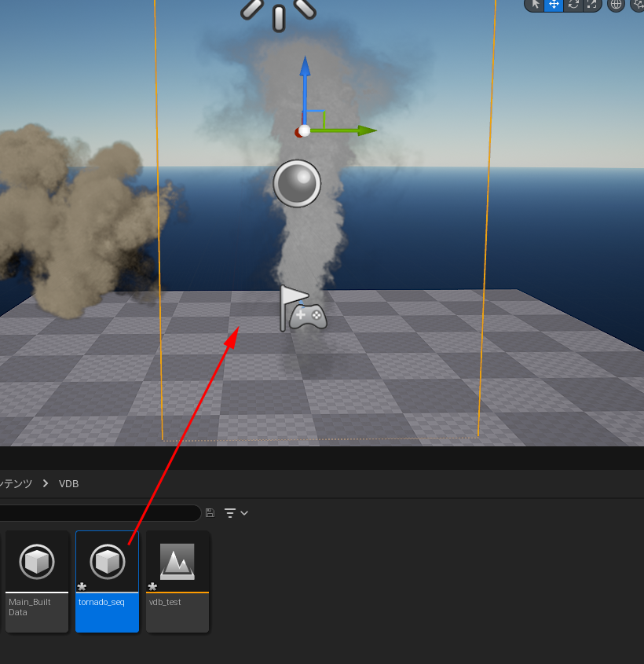Toggle surface snapping icon at toolbar edge
644x664 pixels.
click(637, 5)
